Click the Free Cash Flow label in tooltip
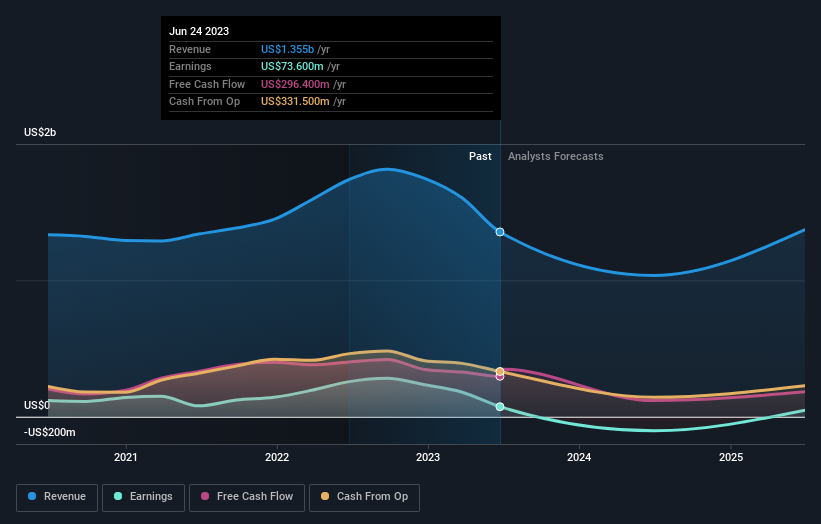821x524 pixels. pyautogui.click(x=207, y=84)
